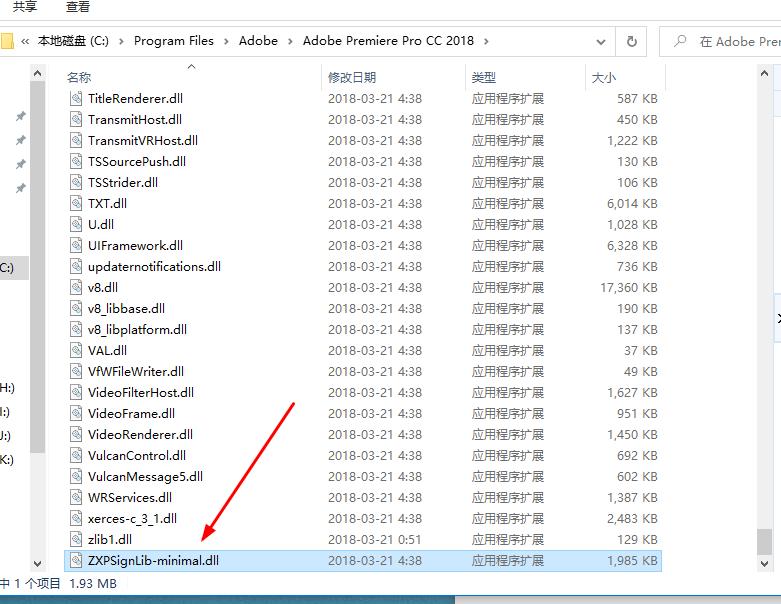Select the file name VulcanMessage5.dll
The height and width of the screenshot is (604, 781).
pos(145,477)
